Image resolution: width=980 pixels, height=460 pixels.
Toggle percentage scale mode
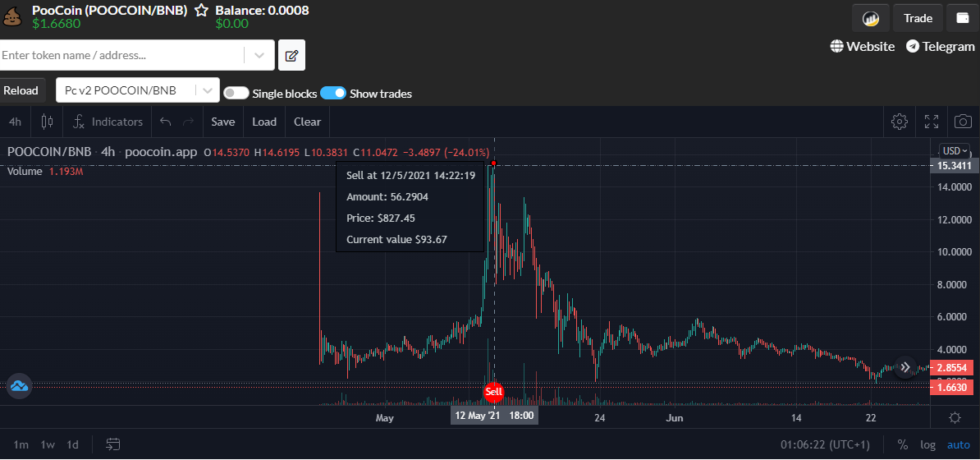[x=903, y=445]
